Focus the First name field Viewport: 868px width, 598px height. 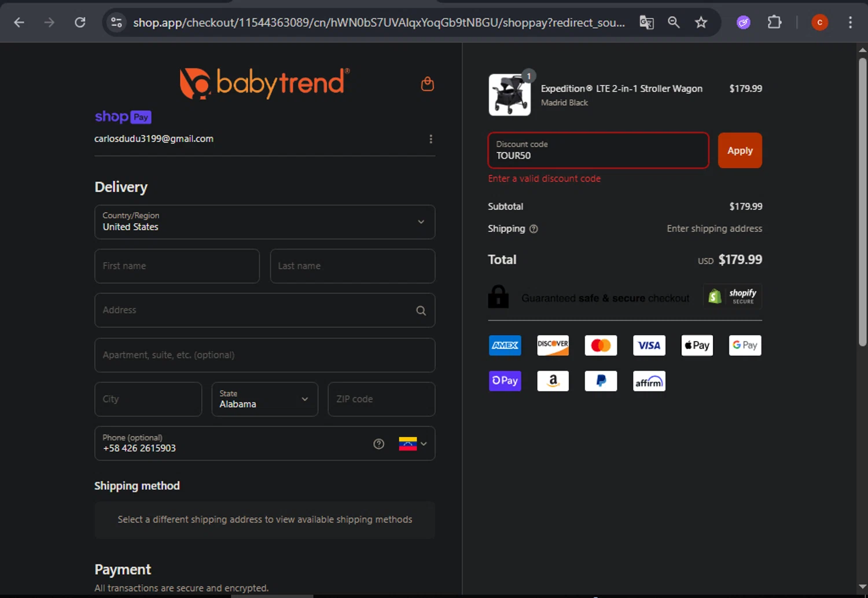[x=177, y=266]
